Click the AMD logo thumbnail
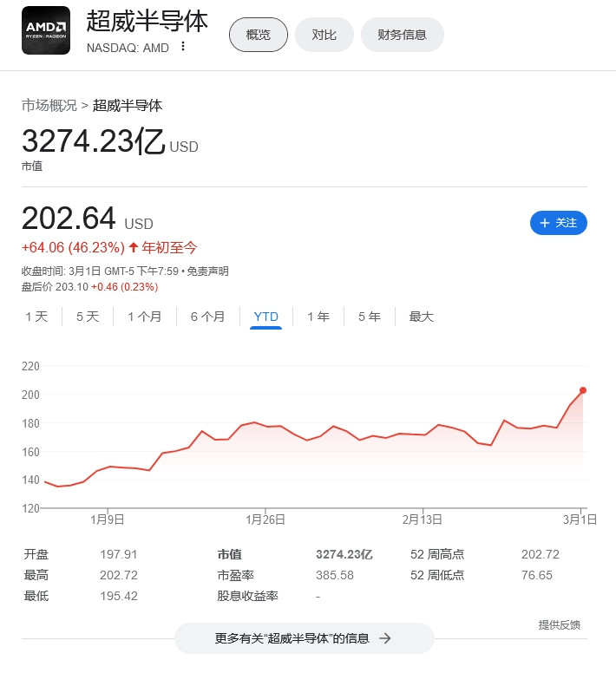This screenshot has width=616, height=673. (x=46, y=30)
